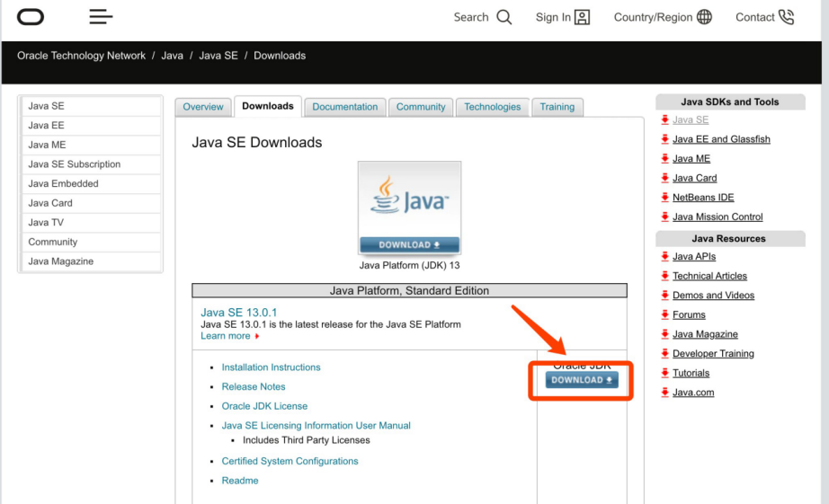Switch to the Overview tab

(x=203, y=107)
